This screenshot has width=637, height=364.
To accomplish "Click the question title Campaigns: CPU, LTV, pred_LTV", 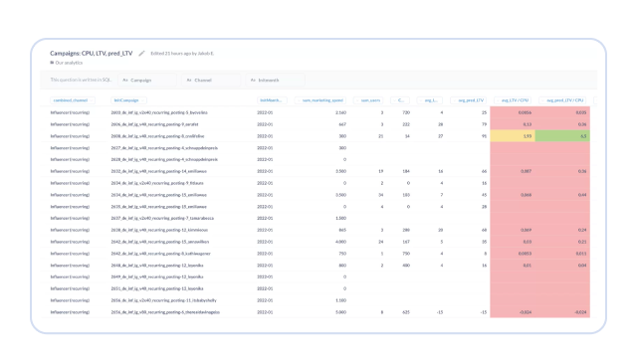I will [x=92, y=53].
